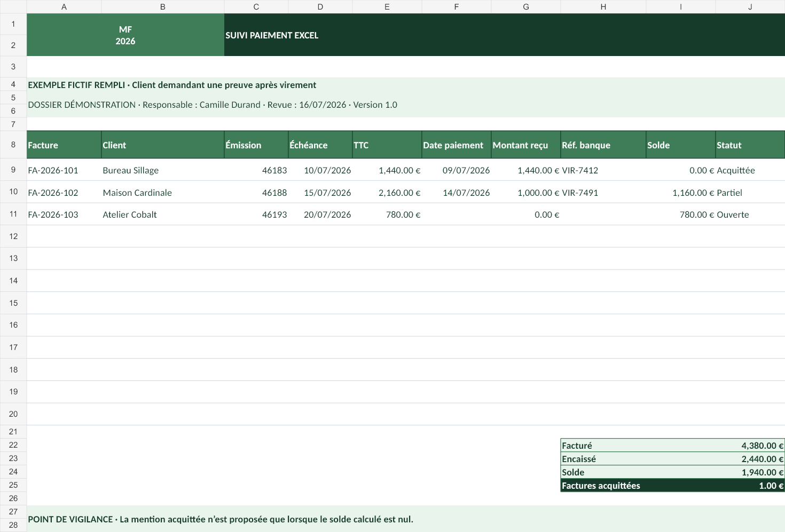Click the SUIVI PAIEMENT EXCEL title cell
Viewport: 785px width, 532px height.
point(505,35)
